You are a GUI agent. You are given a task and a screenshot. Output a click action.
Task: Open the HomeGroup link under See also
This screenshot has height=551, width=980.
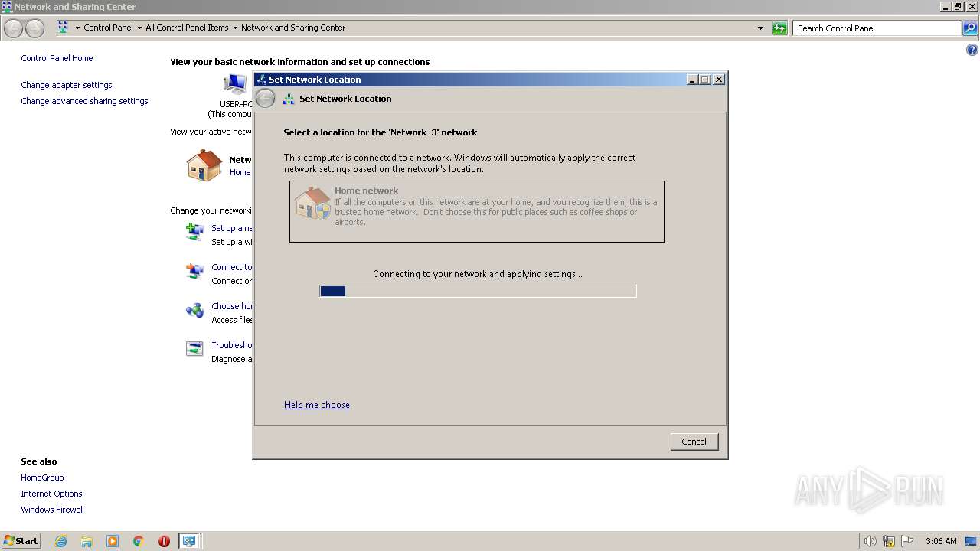click(x=42, y=478)
